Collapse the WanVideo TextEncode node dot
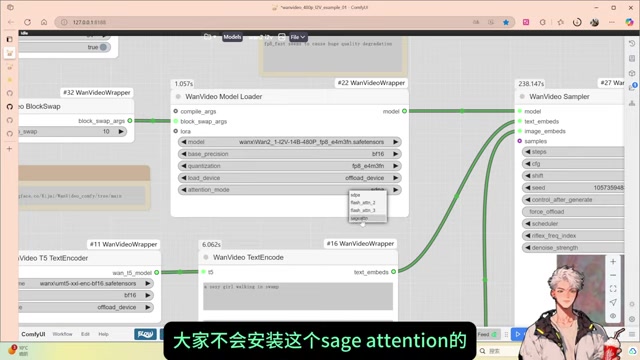Image resolution: width=640 pixels, height=360 pixels. (206, 258)
